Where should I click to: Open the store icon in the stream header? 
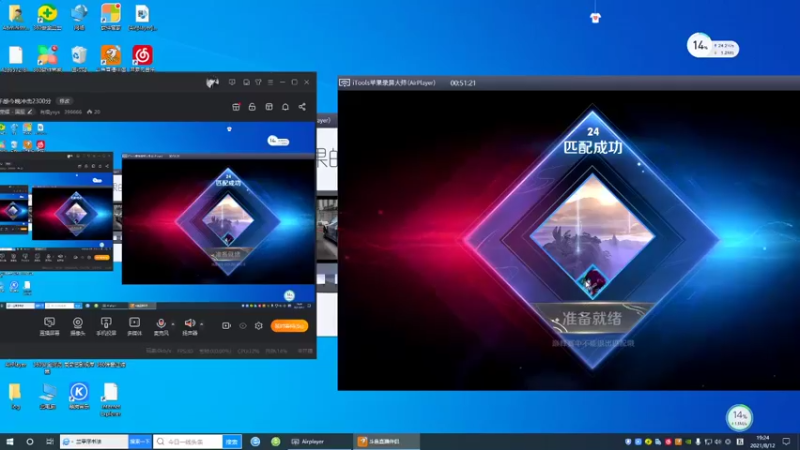[x=269, y=107]
